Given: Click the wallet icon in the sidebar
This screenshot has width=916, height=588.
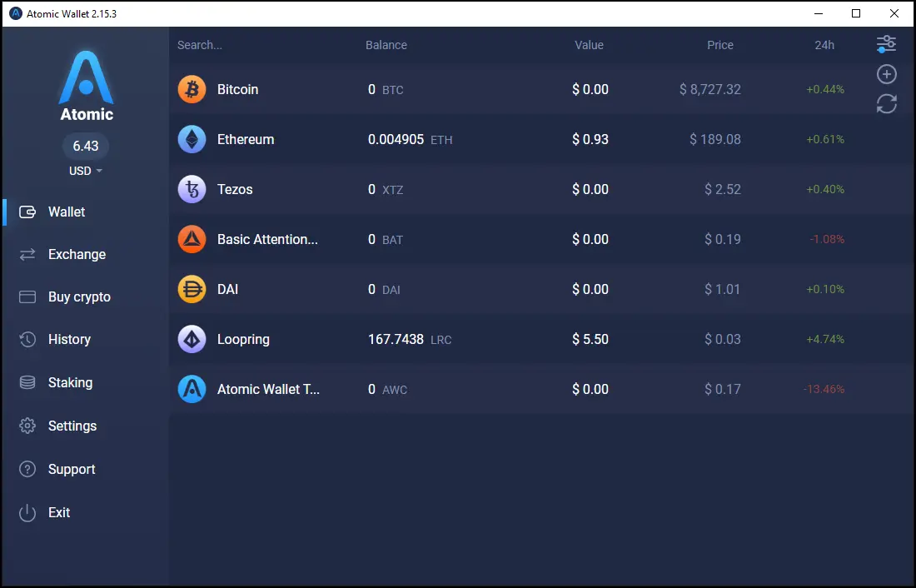Looking at the screenshot, I should 27,212.
